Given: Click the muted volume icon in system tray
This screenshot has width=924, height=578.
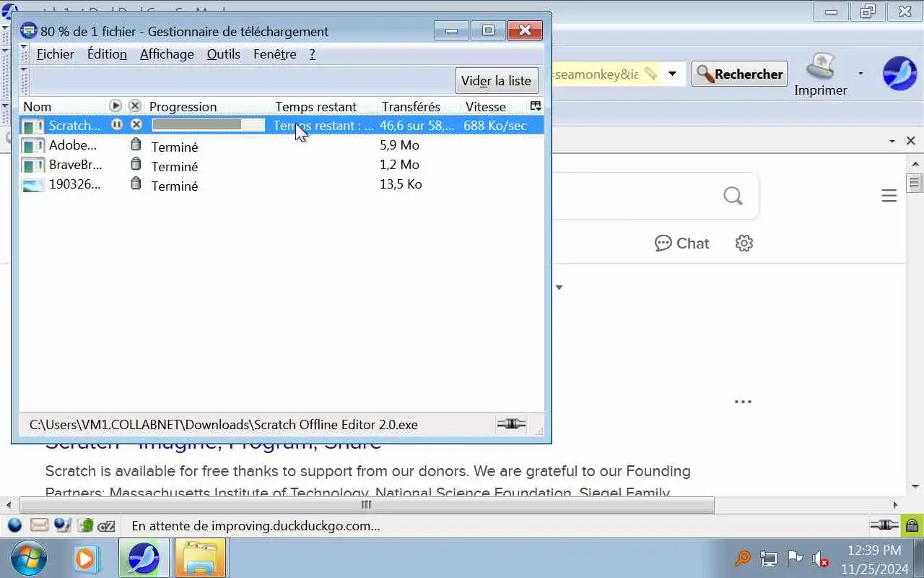Looking at the screenshot, I should 819,558.
